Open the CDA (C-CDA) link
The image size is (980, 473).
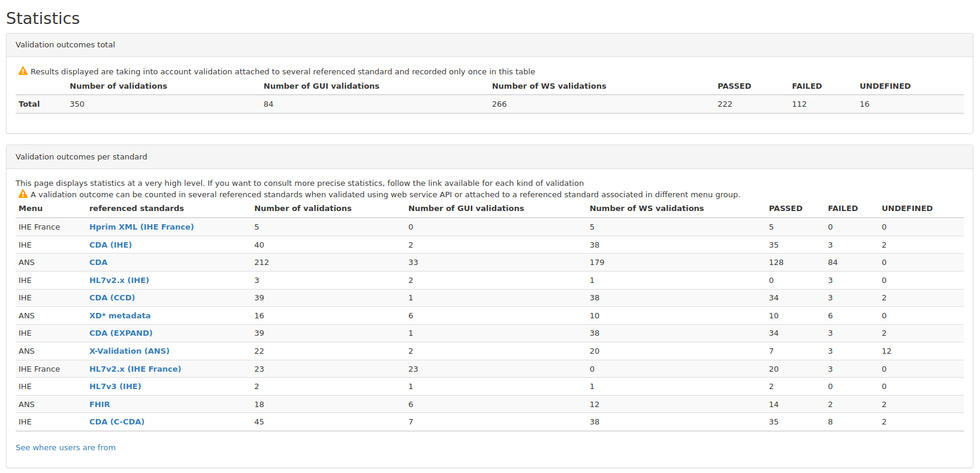pos(117,422)
